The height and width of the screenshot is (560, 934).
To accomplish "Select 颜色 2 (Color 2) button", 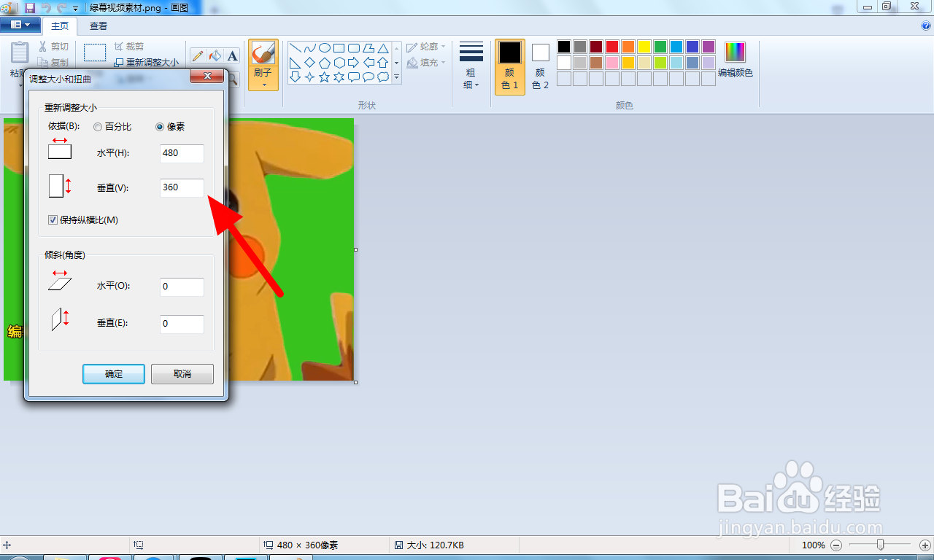I will (540, 67).
